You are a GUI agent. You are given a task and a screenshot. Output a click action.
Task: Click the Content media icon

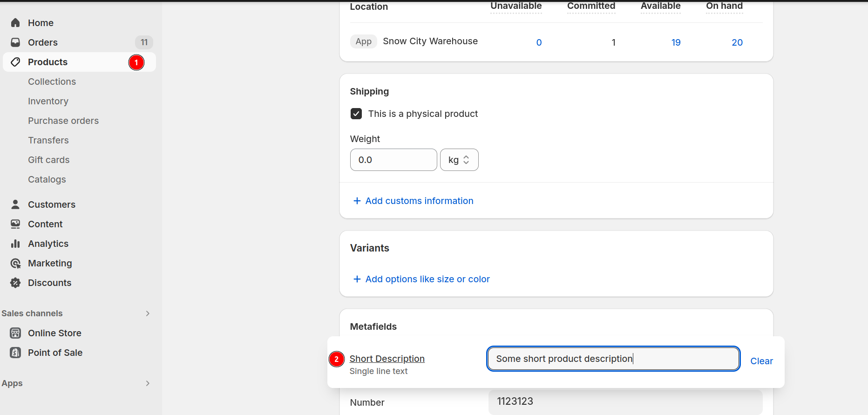pyautogui.click(x=15, y=224)
